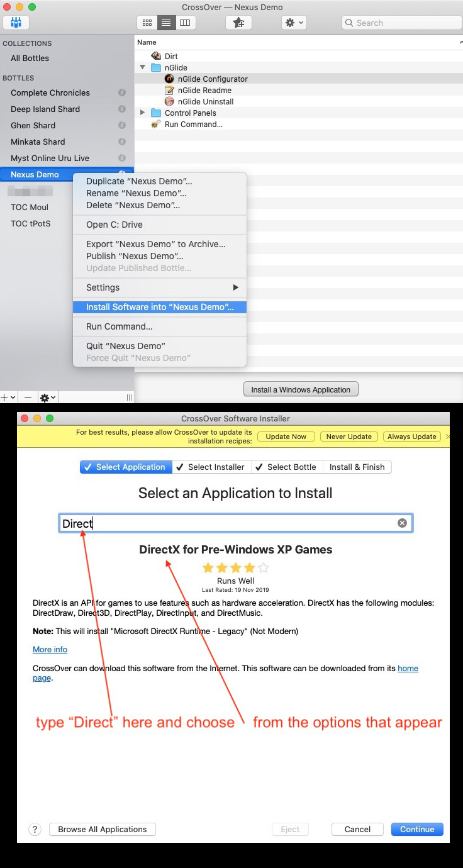The image size is (463, 868).
Task: Click the Always Update button
Action: [x=412, y=437]
